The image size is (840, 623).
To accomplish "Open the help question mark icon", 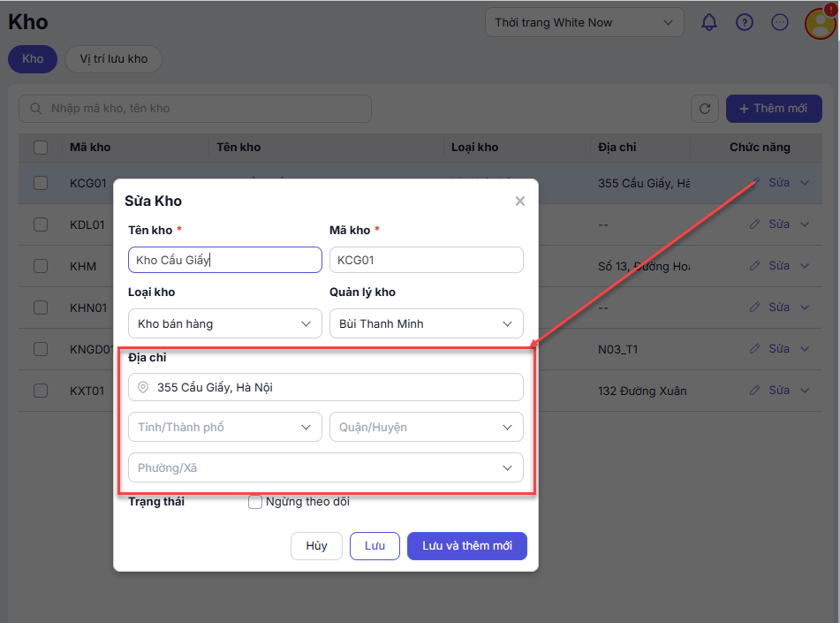I will click(x=745, y=23).
